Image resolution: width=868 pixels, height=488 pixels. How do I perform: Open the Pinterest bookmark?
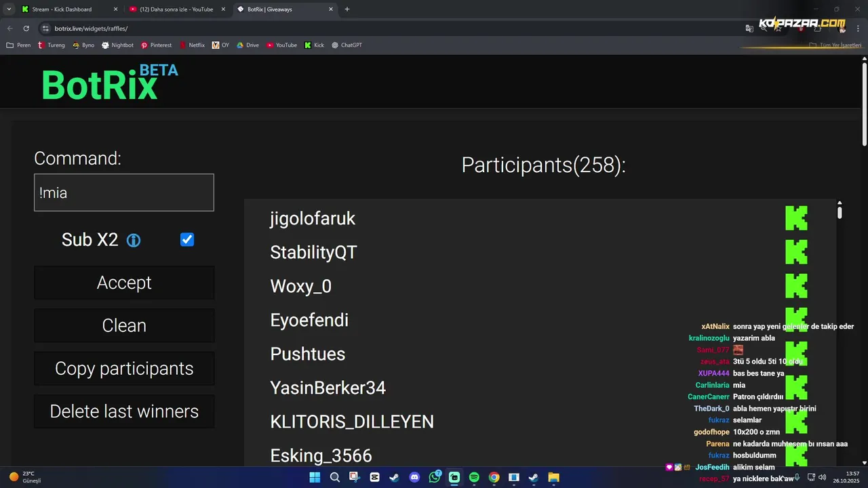click(156, 45)
